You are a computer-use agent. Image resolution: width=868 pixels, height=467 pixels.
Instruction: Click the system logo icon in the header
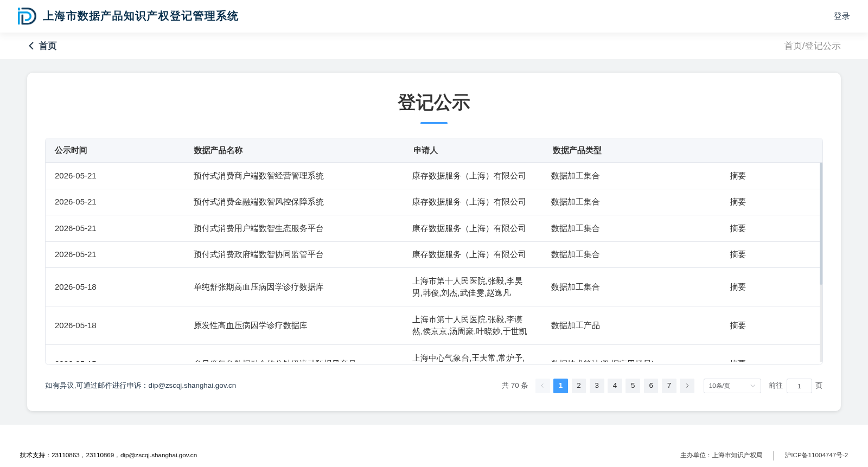[x=27, y=16]
